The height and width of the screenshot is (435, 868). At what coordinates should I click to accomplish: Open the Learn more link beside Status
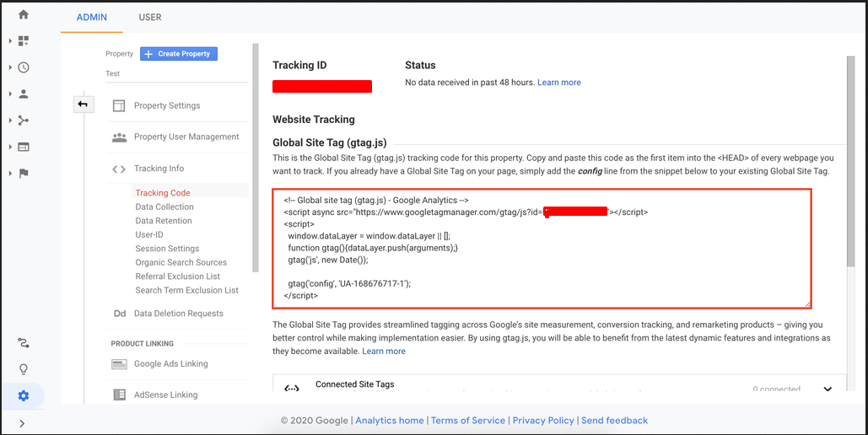[558, 83]
